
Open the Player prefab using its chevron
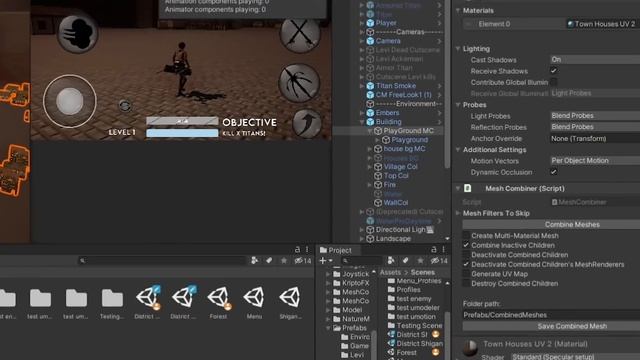click(x=440, y=23)
